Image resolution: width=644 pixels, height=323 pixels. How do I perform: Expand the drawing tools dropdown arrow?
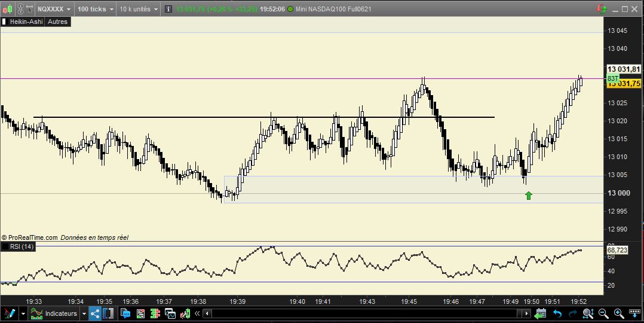pyautogui.click(x=23, y=313)
